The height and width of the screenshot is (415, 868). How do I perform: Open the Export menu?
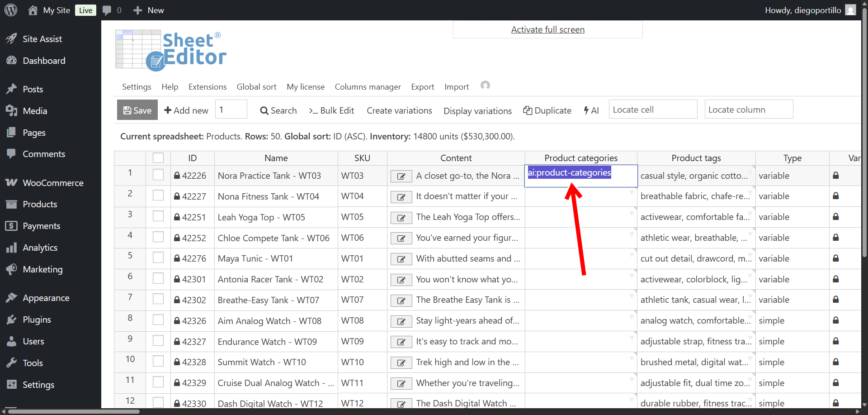click(422, 87)
